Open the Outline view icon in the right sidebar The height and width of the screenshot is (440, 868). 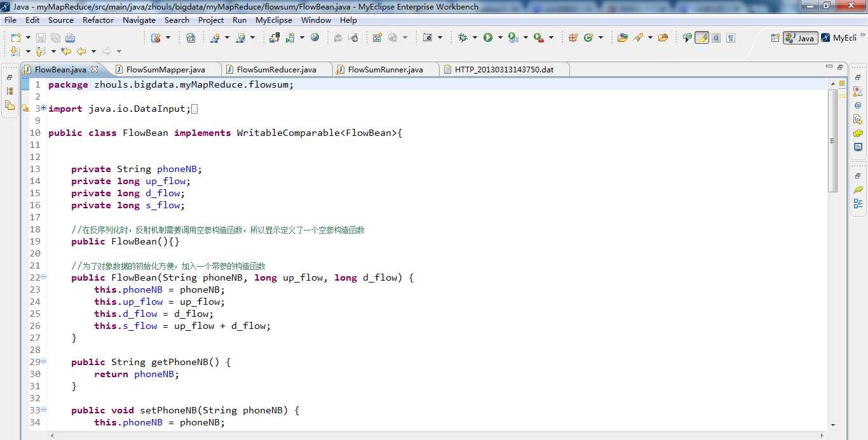(858, 204)
